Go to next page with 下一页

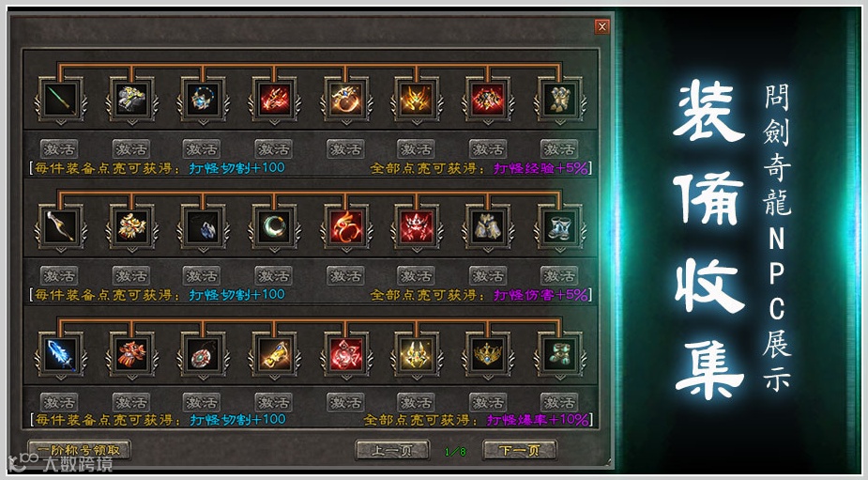[519, 450]
